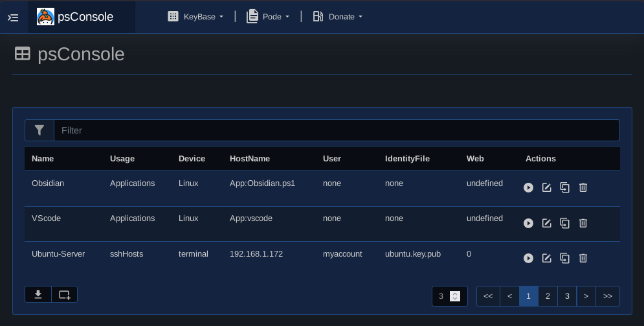644x326 pixels.
Task: Sort by the HostName column header
Action: tap(250, 159)
